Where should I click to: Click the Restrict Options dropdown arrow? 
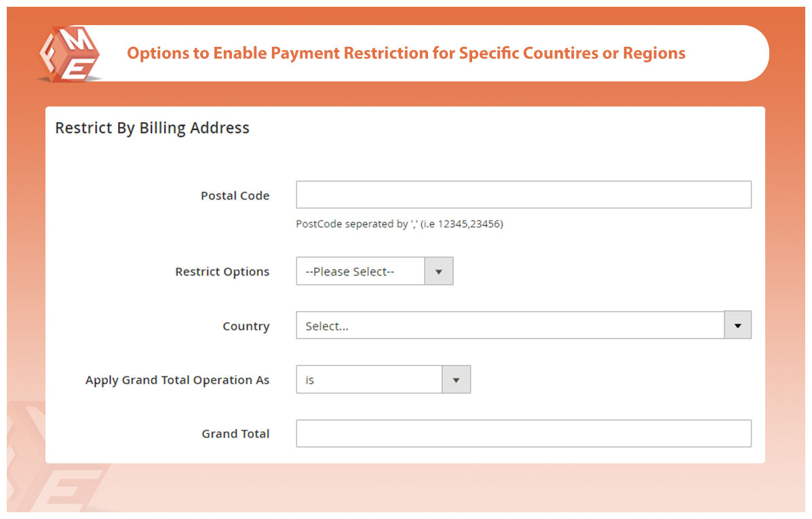(x=438, y=271)
